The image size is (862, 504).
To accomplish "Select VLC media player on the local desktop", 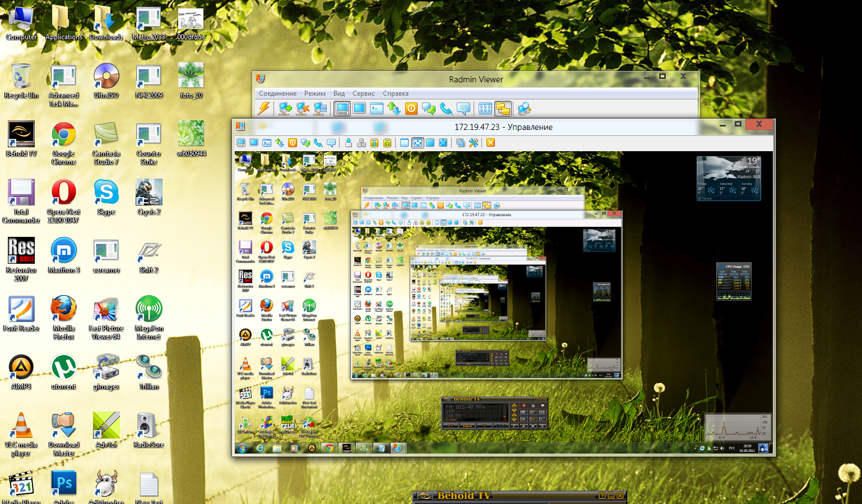I will (x=21, y=435).
